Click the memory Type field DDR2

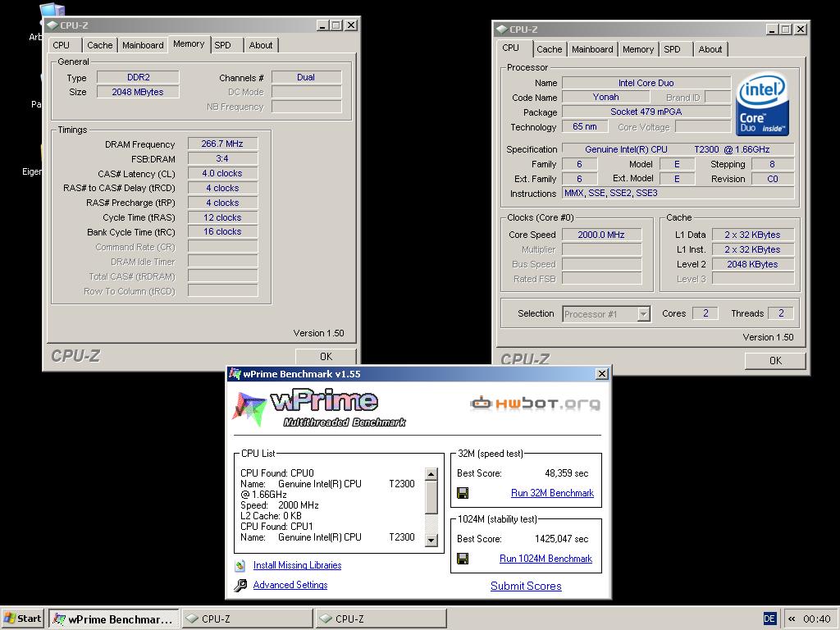tap(138, 77)
